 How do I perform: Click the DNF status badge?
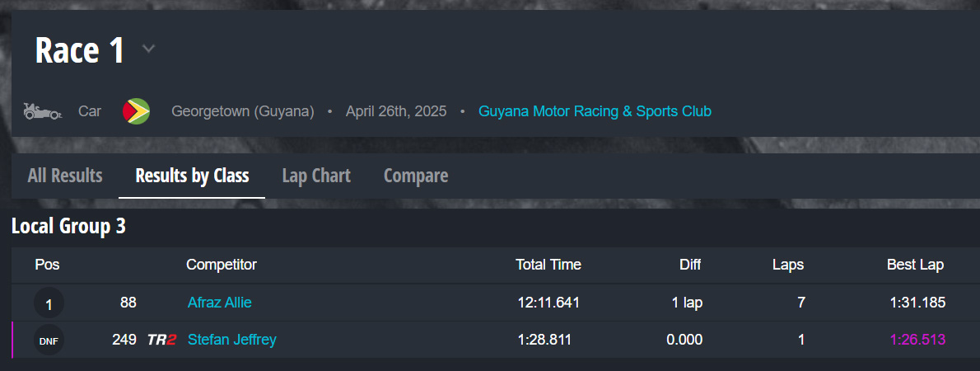click(x=49, y=340)
